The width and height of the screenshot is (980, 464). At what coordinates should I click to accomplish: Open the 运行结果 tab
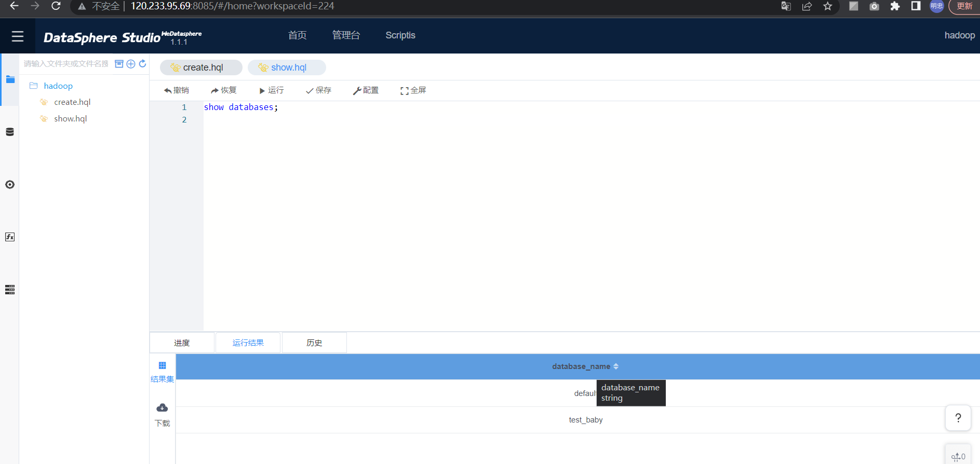click(x=248, y=343)
